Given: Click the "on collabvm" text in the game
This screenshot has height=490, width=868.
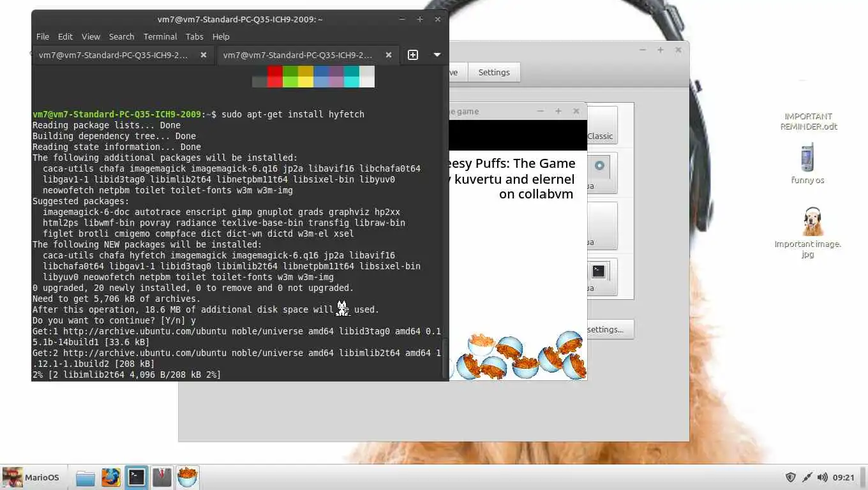Looking at the screenshot, I should tap(536, 194).
